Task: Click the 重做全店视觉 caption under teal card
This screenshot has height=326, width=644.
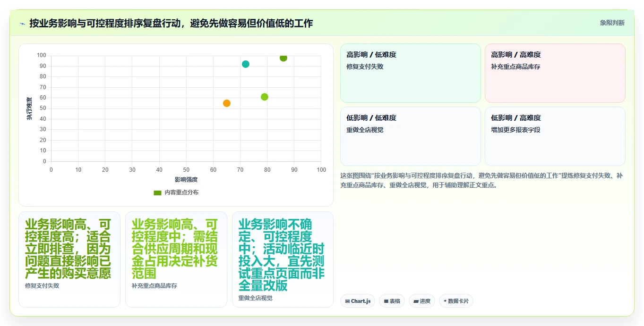Action: pos(256,298)
